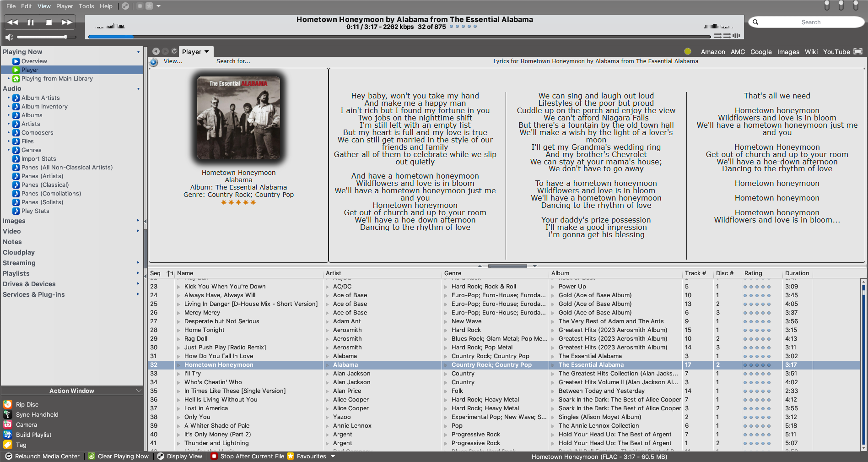Click the Relaunch Media Center icon in the bottom bar
This screenshot has height=462, width=868.
click(9, 456)
